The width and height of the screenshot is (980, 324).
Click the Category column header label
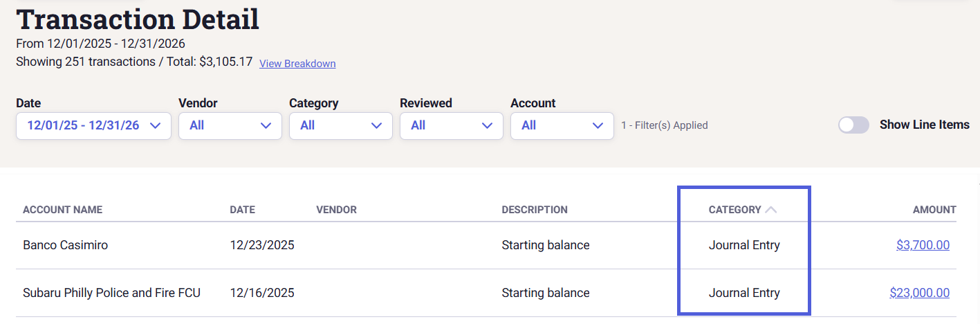pos(734,210)
